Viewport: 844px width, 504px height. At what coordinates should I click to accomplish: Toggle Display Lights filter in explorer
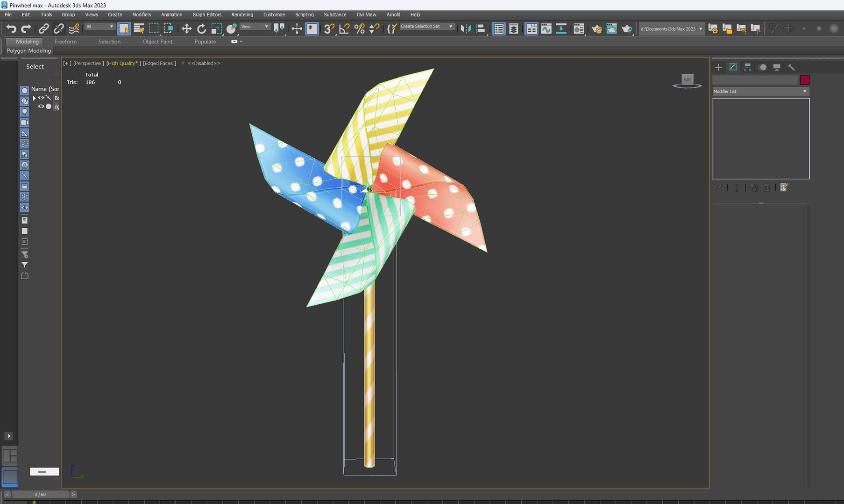pyautogui.click(x=25, y=112)
